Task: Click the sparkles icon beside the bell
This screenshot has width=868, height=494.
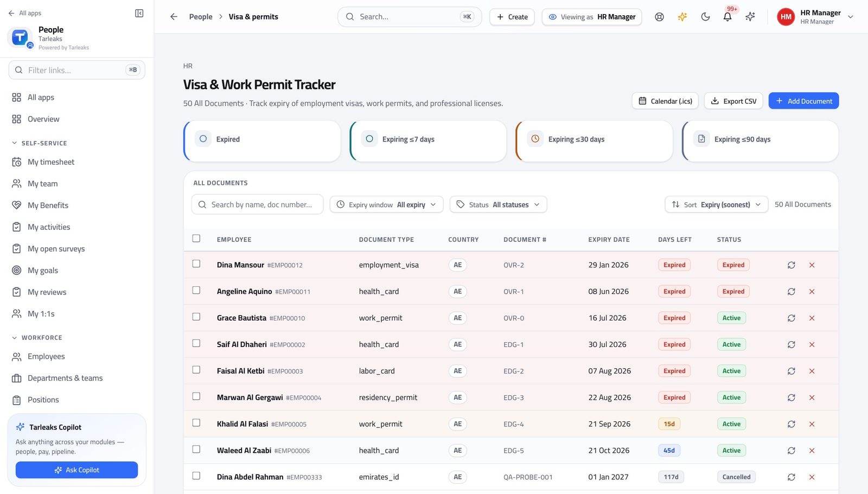Action: pyautogui.click(x=750, y=17)
